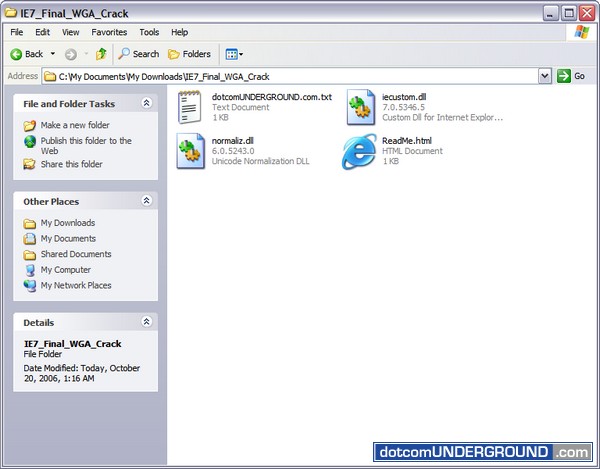Screen dimensions: 600x469
Task: Select the iecustom.dll file name
Action: coord(404,97)
